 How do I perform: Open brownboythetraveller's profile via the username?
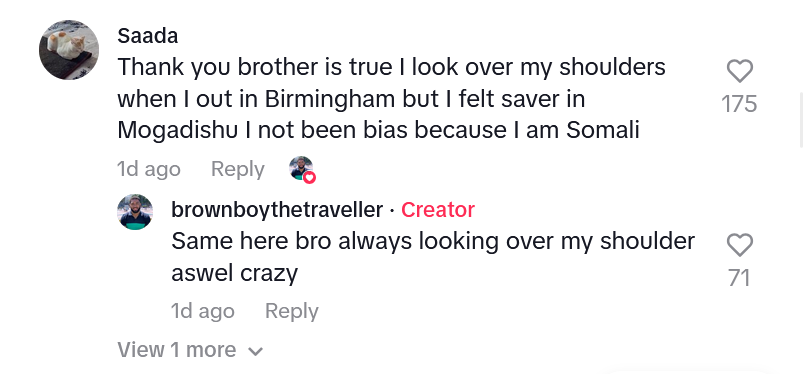point(277,210)
